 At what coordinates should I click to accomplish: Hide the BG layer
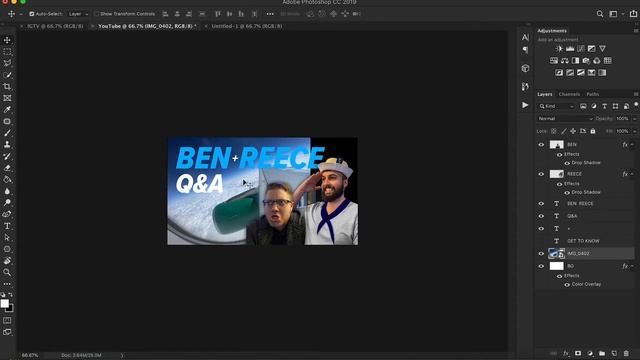click(541, 266)
